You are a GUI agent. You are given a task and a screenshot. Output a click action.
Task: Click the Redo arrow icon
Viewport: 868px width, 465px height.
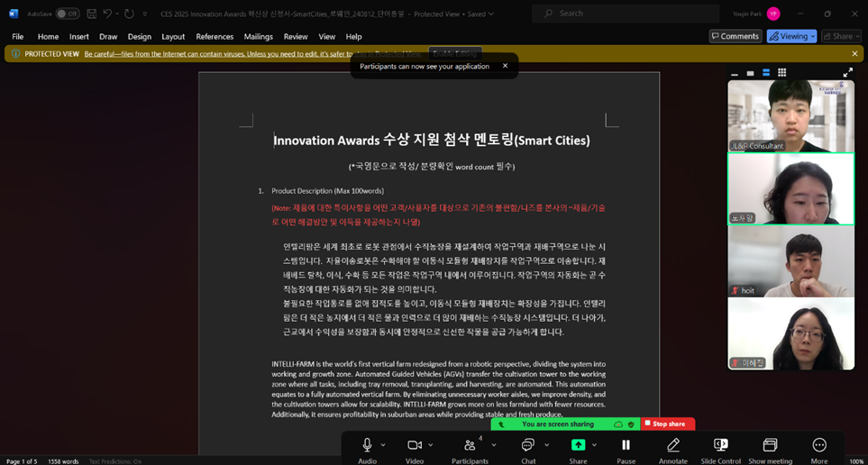pyautogui.click(x=129, y=14)
